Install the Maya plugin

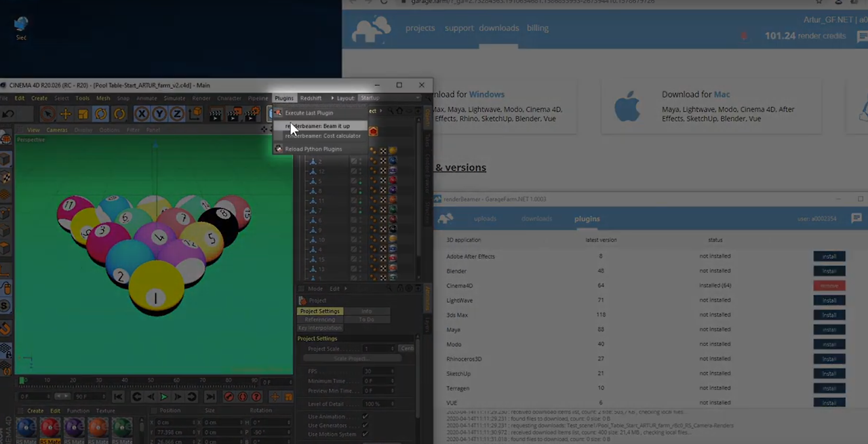(829, 329)
